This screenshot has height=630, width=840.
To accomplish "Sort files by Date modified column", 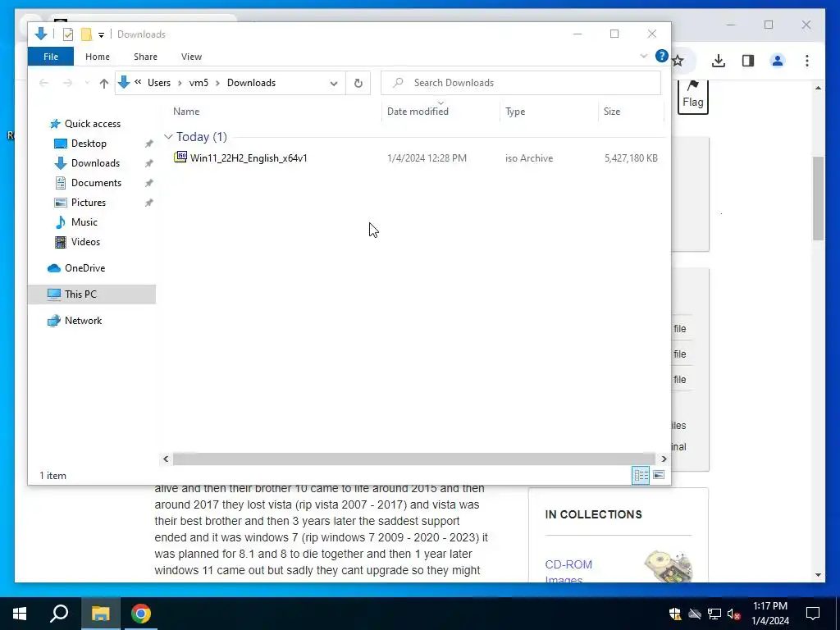I will point(418,112).
